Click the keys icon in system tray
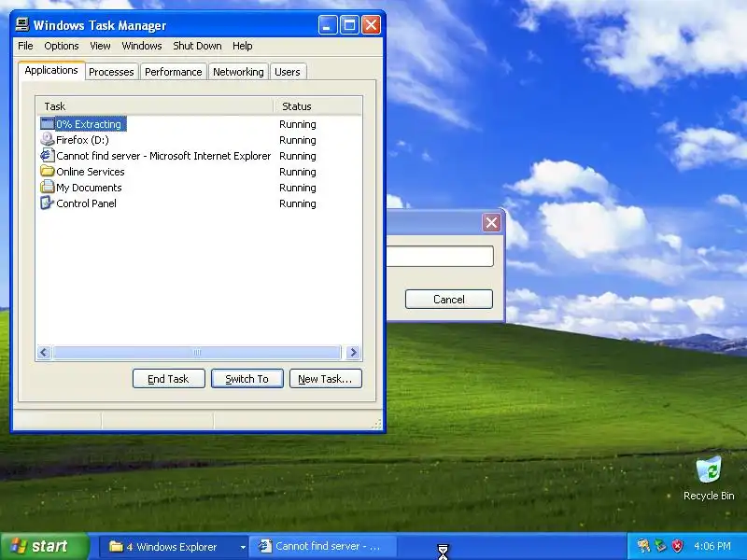Image resolution: width=747 pixels, height=560 pixels. pyautogui.click(x=643, y=546)
